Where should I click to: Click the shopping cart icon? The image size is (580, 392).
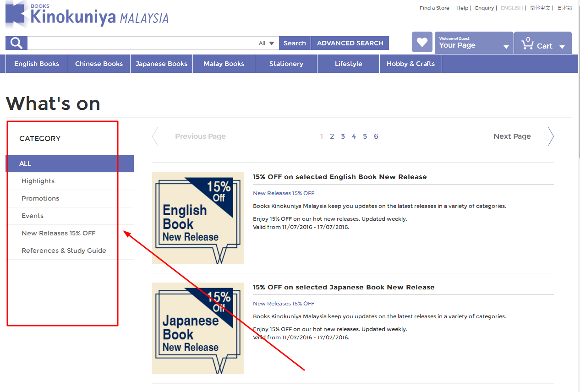[527, 43]
